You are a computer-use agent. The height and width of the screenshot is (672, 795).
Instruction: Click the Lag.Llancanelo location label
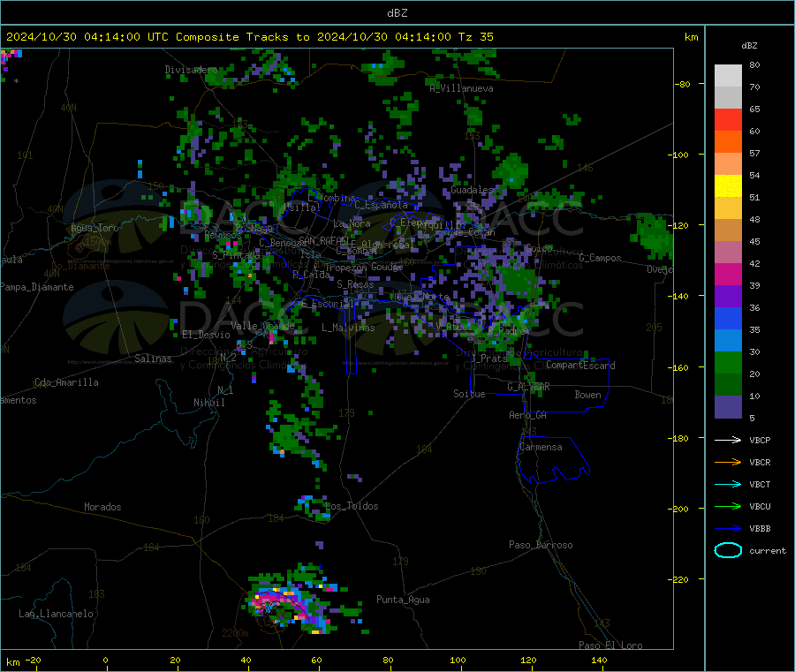pos(56,614)
